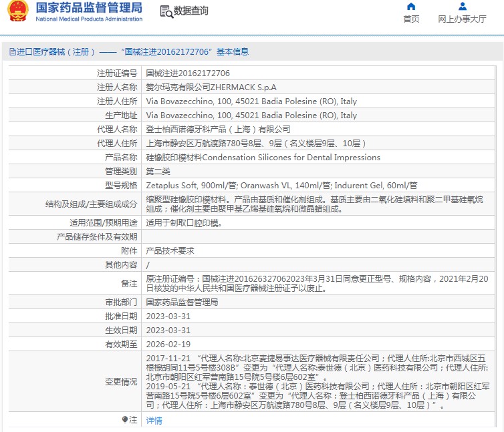Screen dimensions: 504x432
Task: Click the 附件 label
Action: point(129,251)
